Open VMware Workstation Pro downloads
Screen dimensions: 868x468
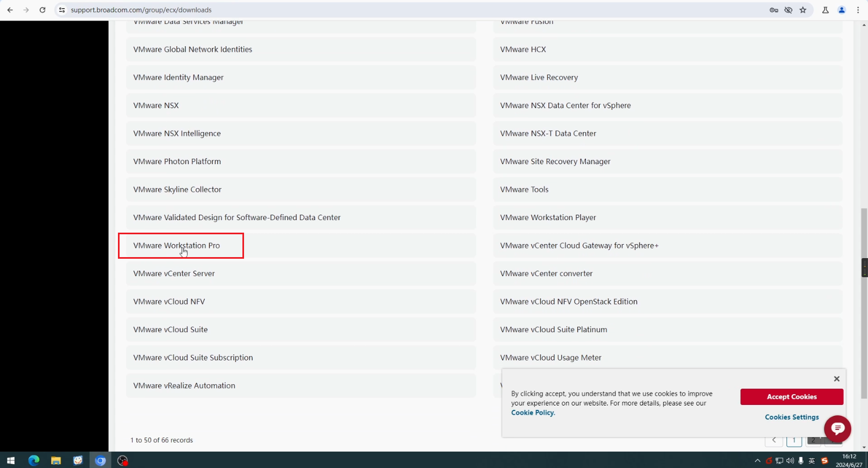(301, 246)
